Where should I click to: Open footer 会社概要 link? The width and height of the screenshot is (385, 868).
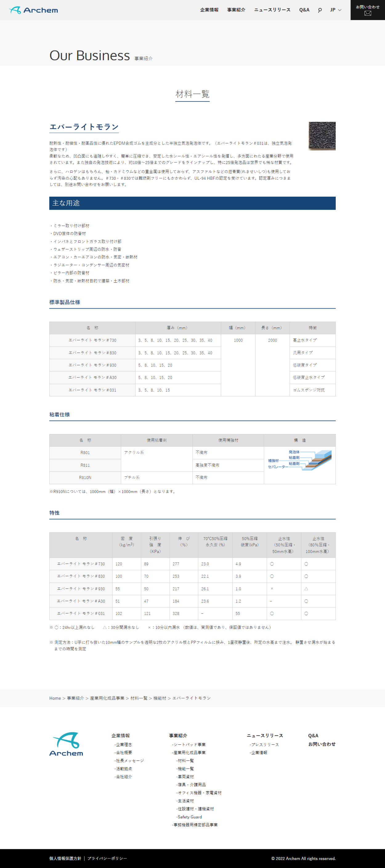tap(123, 753)
